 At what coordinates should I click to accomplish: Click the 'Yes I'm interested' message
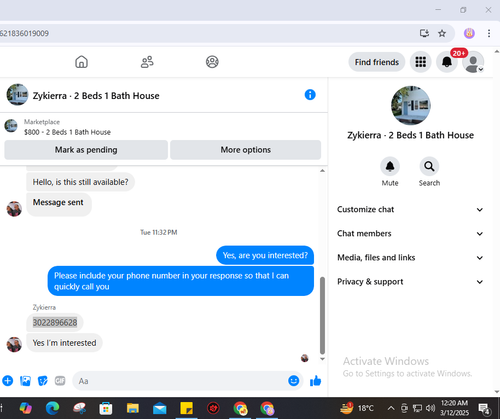64,343
